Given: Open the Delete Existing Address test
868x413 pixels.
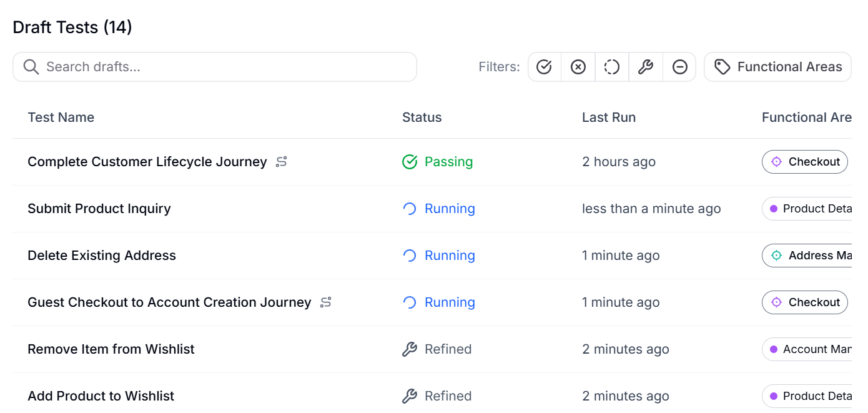Looking at the screenshot, I should (x=102, y=256).
